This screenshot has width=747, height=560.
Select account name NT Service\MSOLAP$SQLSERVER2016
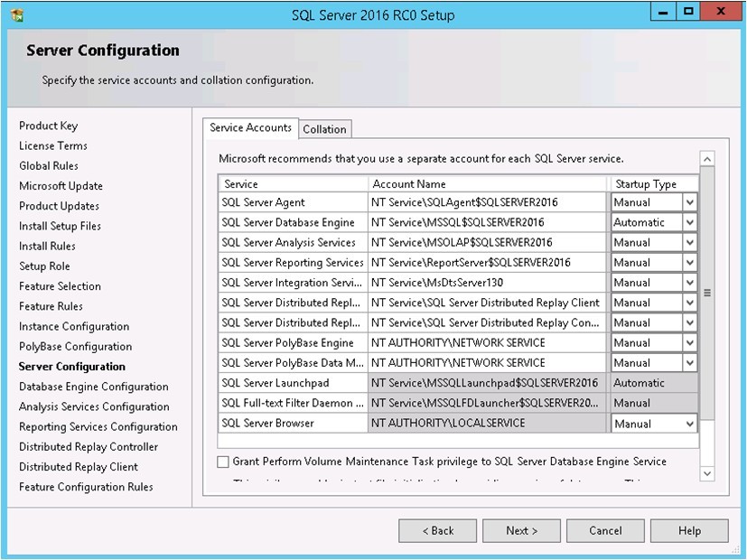tap(487, 242)
